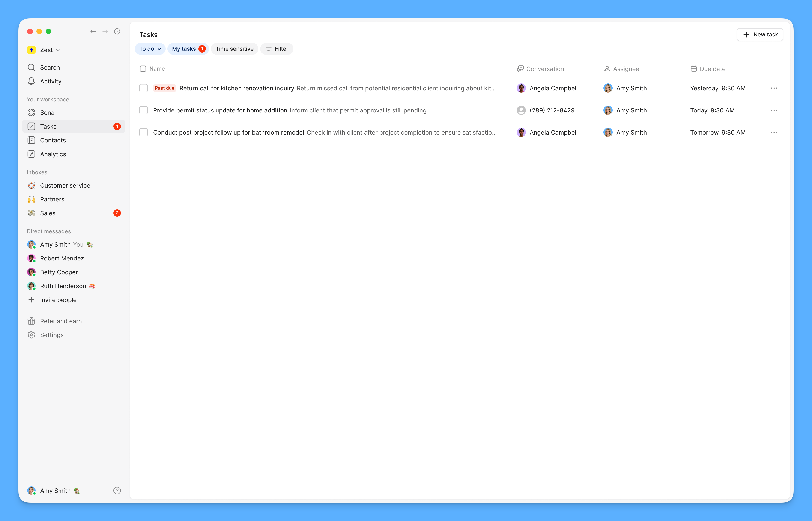Open history clock icon
The height and width of the screenshot is (521, 812).
pos(117,31)
